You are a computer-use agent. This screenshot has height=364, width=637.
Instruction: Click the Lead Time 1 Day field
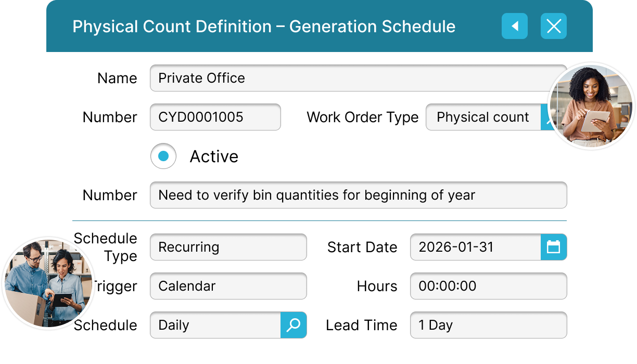488,325
